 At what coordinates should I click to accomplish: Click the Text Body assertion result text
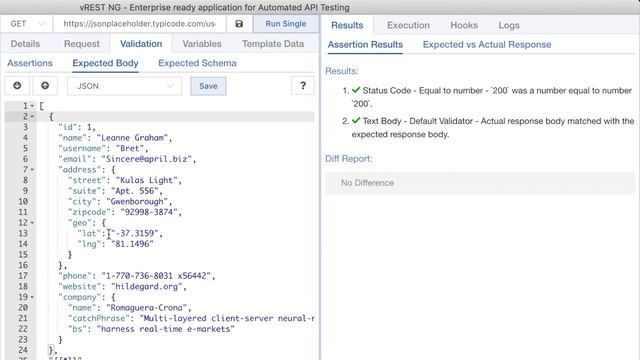493,128
